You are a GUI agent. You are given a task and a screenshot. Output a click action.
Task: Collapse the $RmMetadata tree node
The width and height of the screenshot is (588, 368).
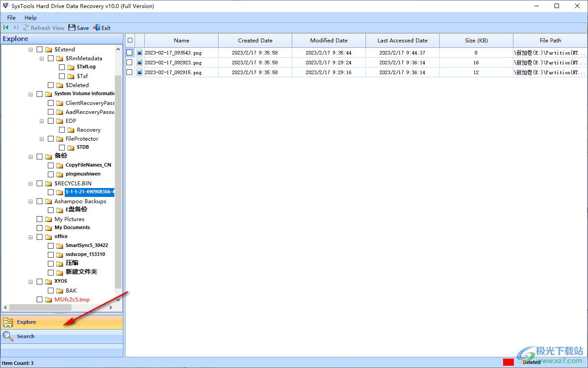pos(42,59)
